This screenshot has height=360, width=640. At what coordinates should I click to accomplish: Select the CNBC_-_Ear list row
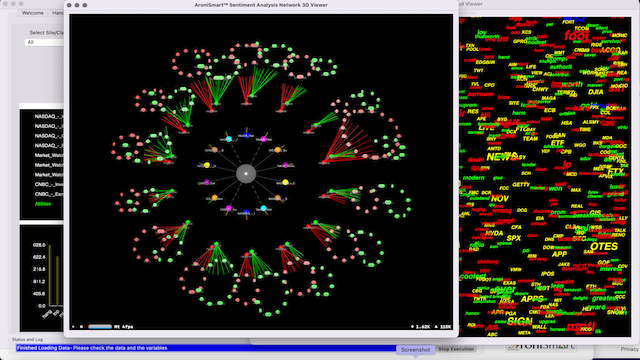point(49,194)
